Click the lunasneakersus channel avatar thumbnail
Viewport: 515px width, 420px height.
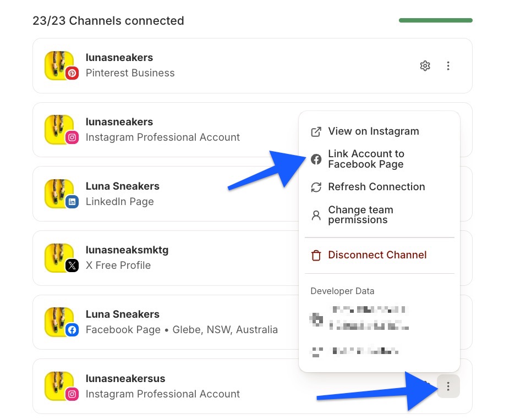[59, 386]
